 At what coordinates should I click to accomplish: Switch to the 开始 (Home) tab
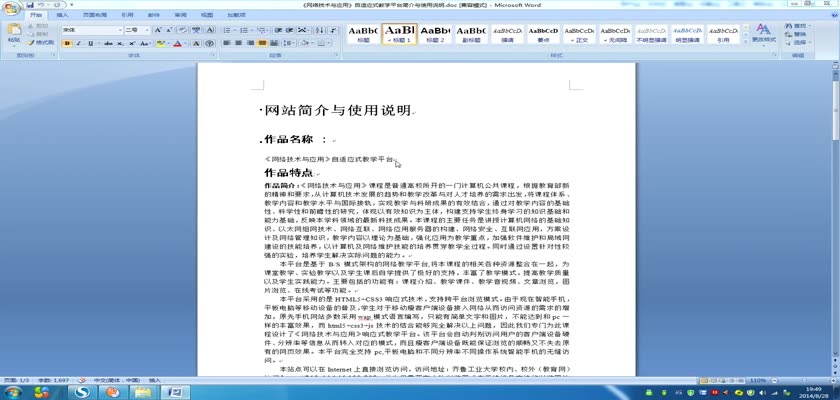[36, 15]
